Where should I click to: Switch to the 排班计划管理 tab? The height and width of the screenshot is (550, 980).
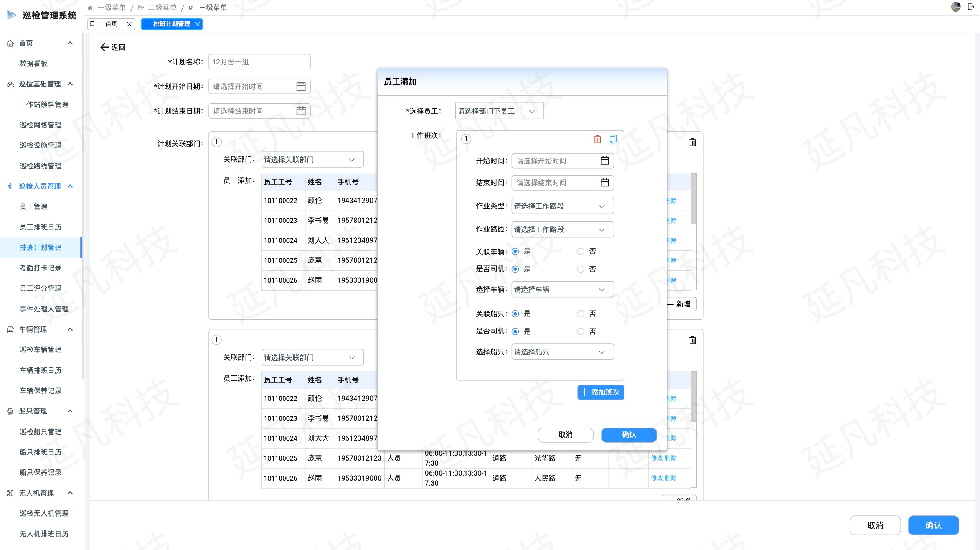172,24
